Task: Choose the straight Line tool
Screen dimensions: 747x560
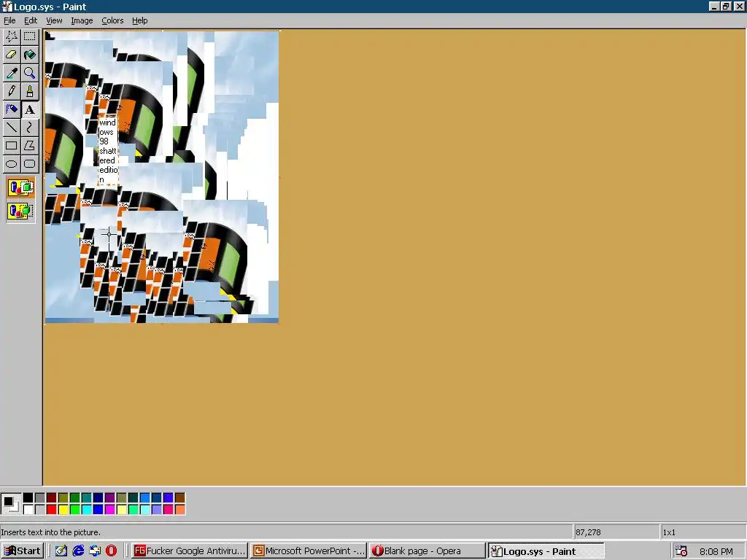Action: click(x=12, y=127)
